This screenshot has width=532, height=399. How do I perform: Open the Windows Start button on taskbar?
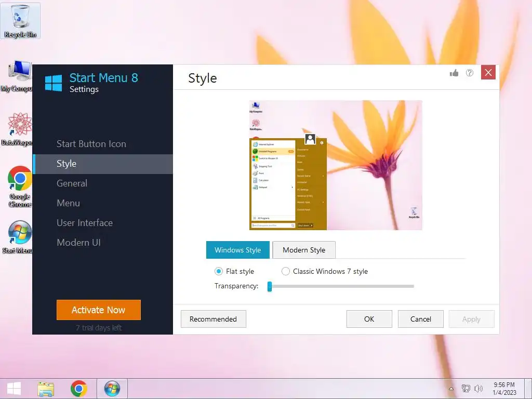[14, 389]
